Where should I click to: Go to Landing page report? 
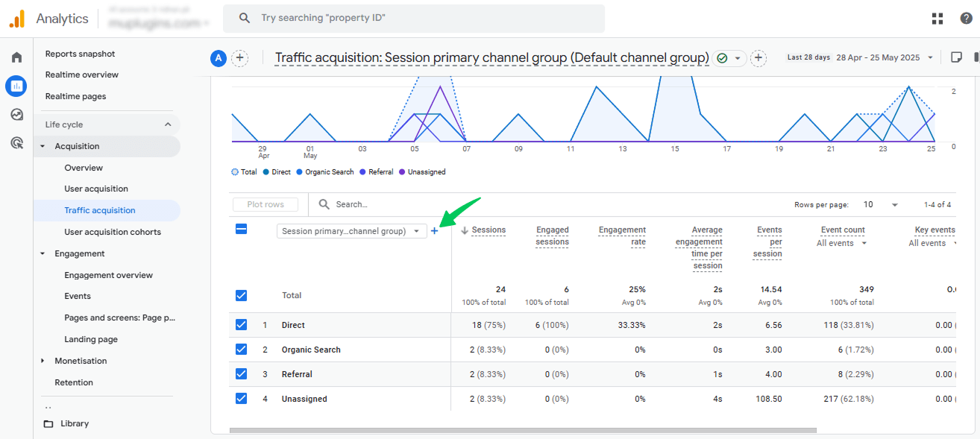(x=91, y=339)
